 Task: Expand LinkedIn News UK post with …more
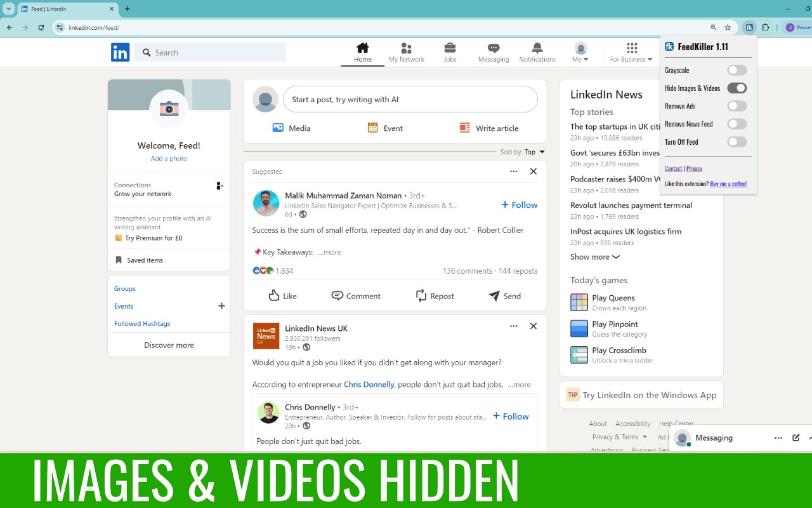[x=519, y=384]
